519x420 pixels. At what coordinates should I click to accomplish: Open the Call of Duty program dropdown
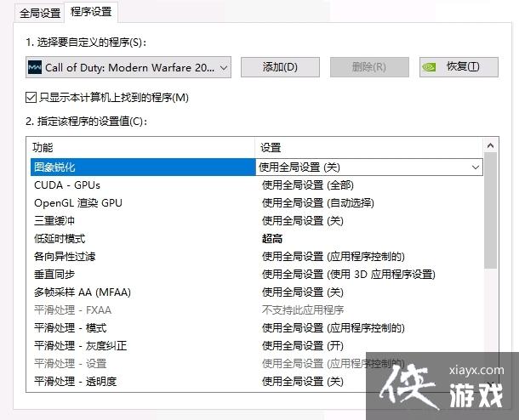(x=128, y=67)
